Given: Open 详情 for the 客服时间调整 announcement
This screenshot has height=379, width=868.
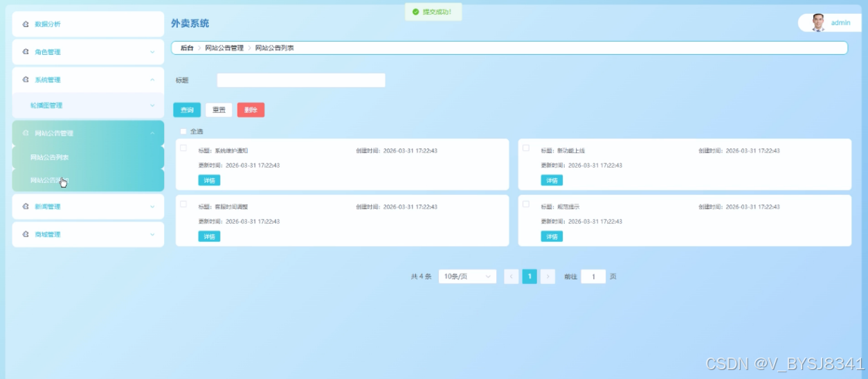Looking at the screenshot, I should click(209, 236).
